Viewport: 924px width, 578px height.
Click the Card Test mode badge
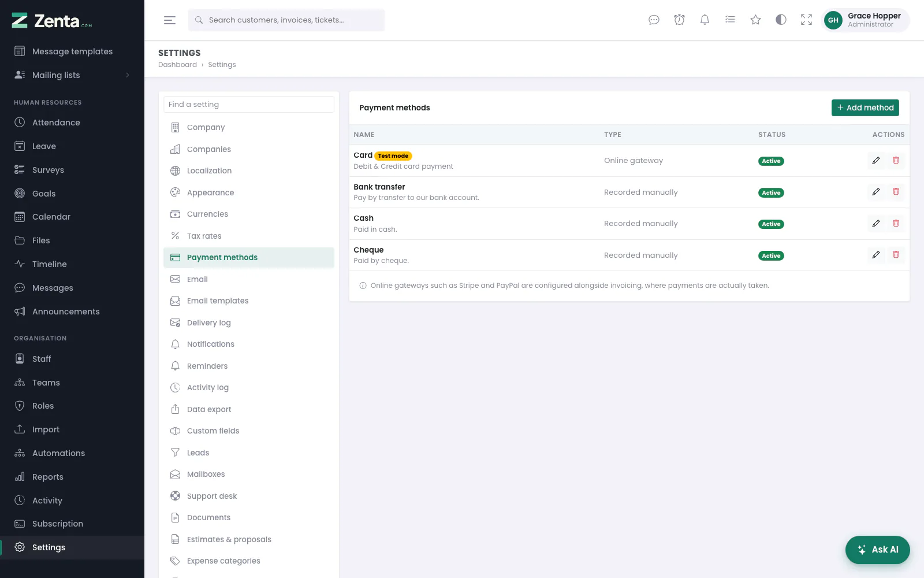pyautogui.click(x=393, y=156)
